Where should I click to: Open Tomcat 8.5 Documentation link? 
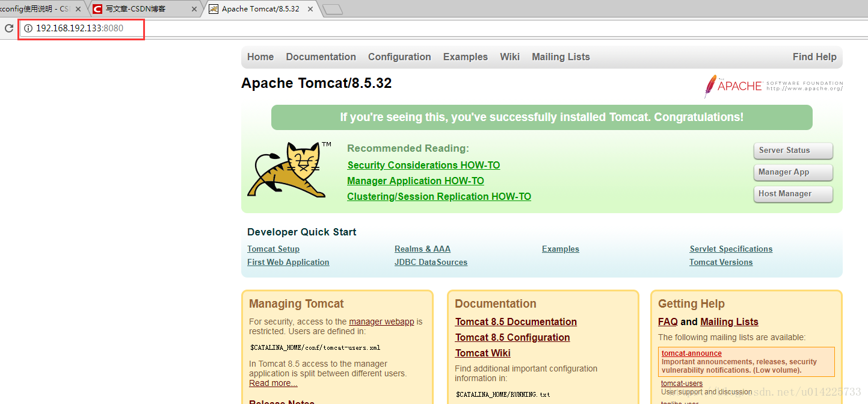(x=516, y=322)
